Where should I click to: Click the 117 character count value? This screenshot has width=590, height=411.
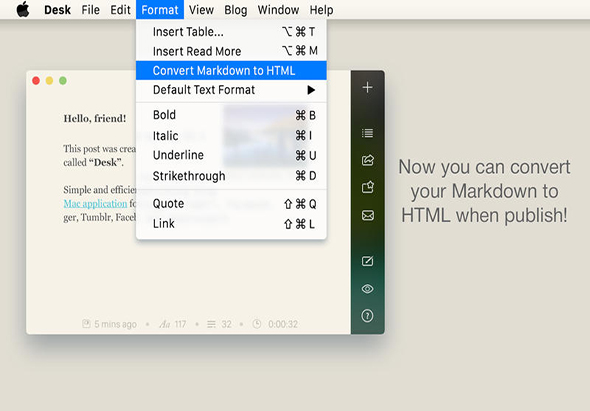coord(180,324)
